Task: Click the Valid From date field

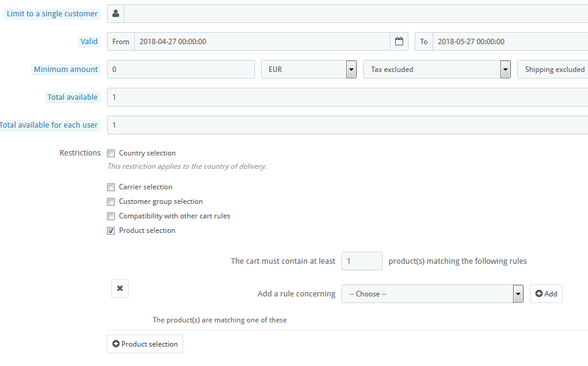Action: pyautogui.click(x=262, y=42)
